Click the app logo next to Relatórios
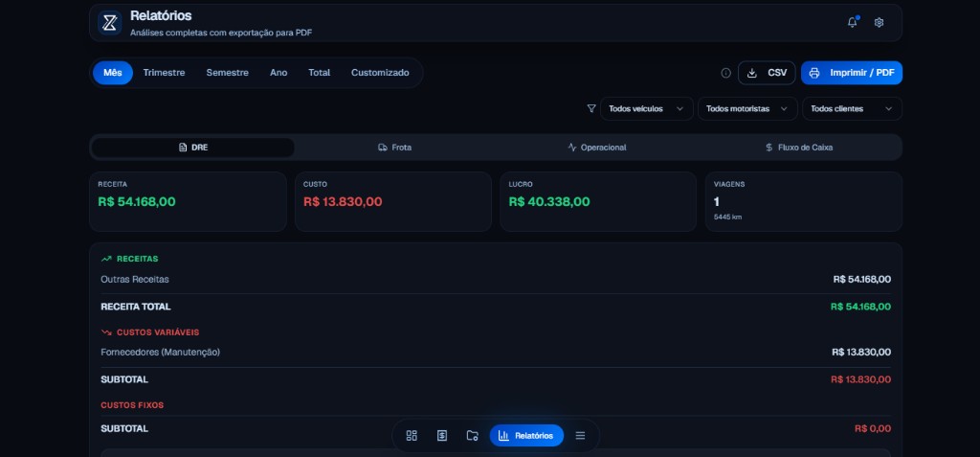This screenshot has height=457, width=980. point(109,23)
